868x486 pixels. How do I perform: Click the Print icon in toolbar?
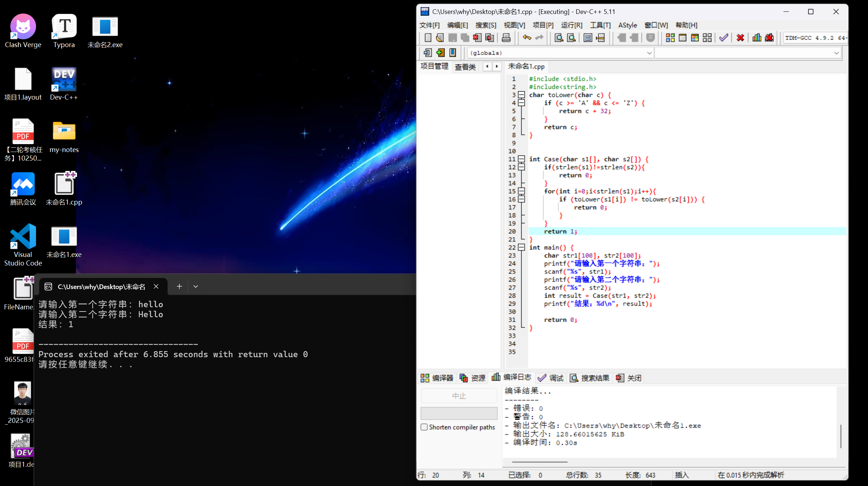506,38
